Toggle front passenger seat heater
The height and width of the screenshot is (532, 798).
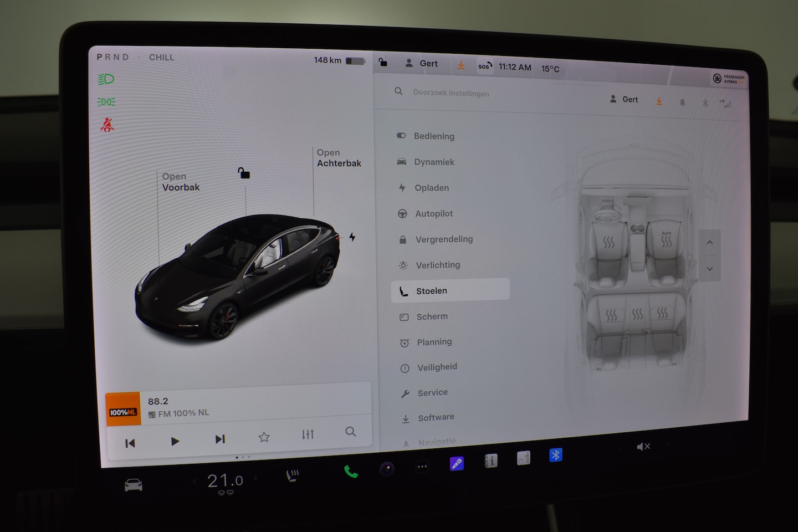click(666, 241)
